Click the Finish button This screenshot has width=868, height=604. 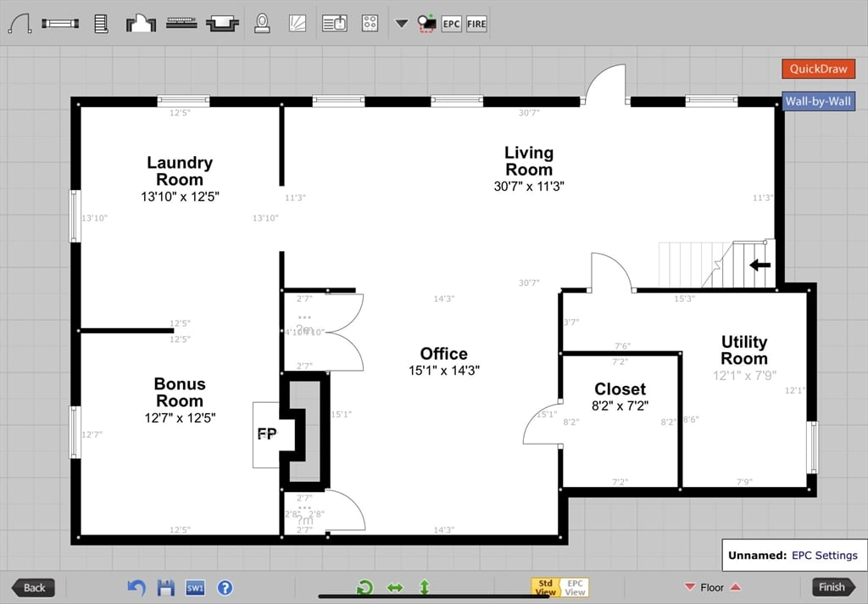(833, 586)
